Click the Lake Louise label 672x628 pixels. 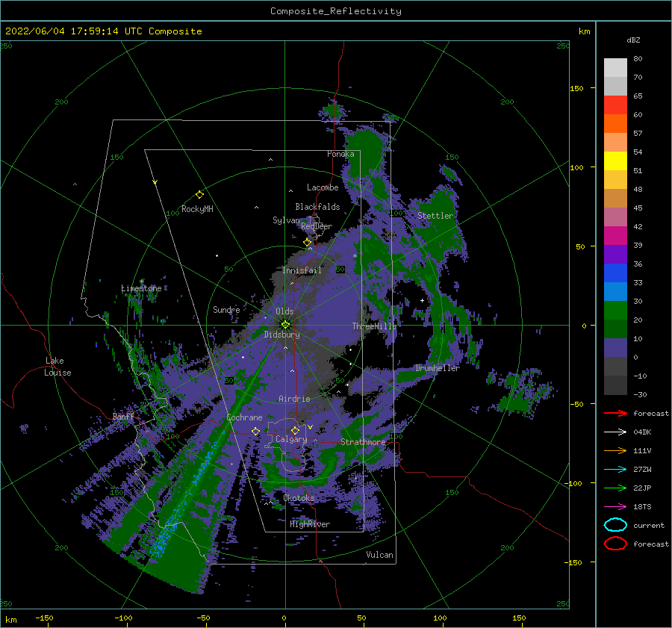tap(57, 367)
